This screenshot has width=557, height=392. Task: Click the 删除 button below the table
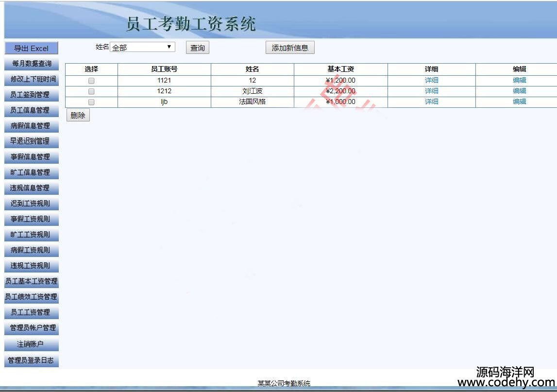(x=78, y=115)
